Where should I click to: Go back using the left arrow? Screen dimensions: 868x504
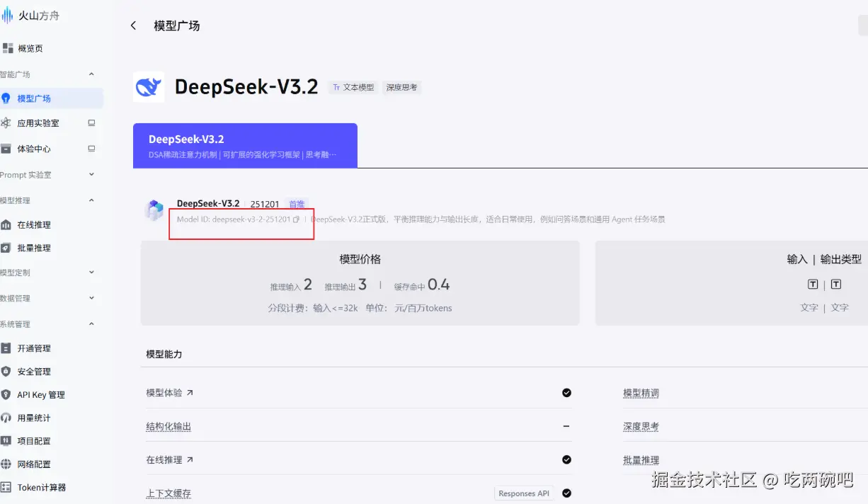[x=133, y=25]
